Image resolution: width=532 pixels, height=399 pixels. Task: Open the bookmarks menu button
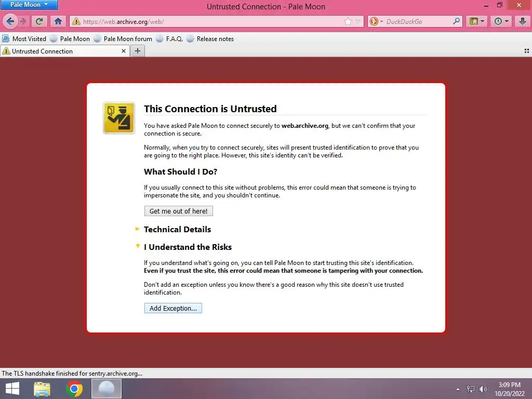pos(477,21)
